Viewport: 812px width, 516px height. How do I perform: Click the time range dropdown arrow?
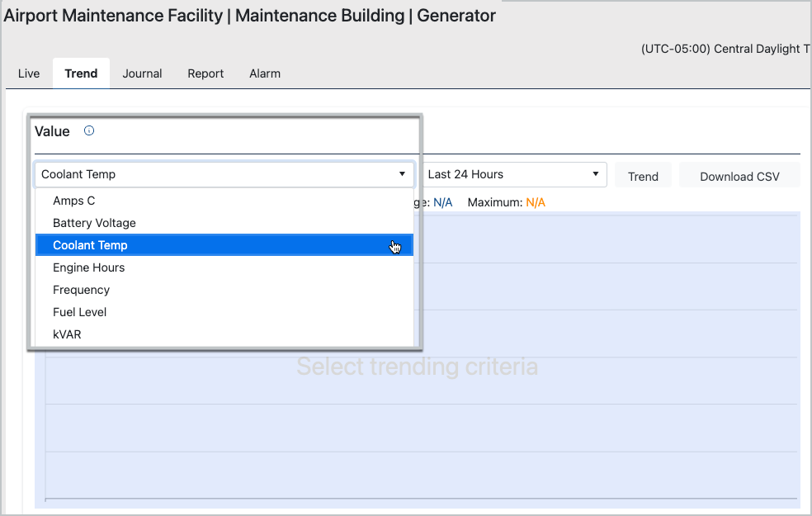point(595,174)
